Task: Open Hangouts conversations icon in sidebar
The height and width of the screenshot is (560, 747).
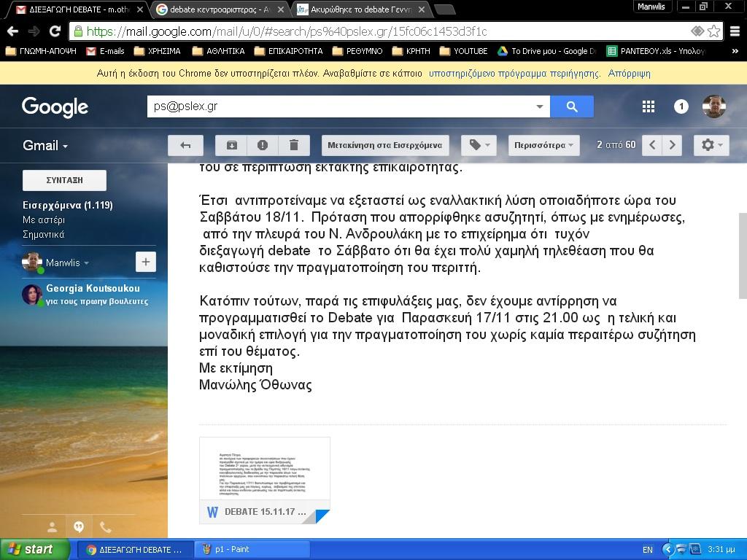Action: [79, 526]
